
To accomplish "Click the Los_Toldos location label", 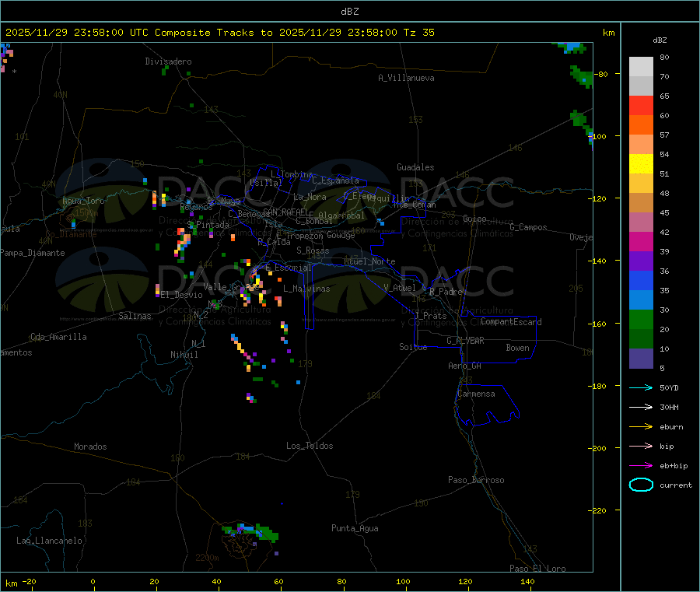I will point(310,446).
